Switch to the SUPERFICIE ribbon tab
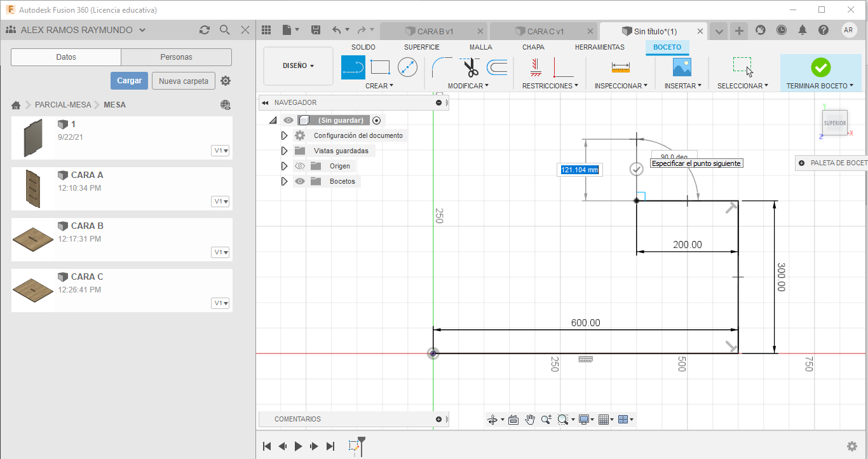868x459 pixels. [x=421, y=47]
